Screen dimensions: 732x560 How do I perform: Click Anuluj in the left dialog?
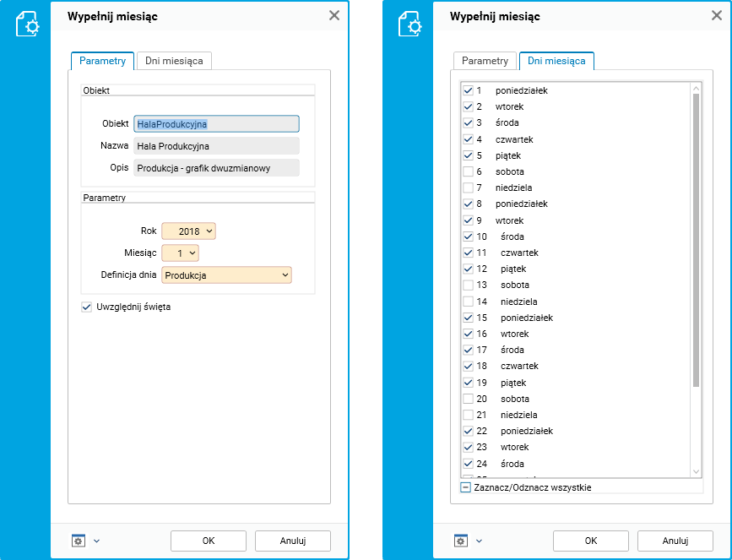(293, 541)
